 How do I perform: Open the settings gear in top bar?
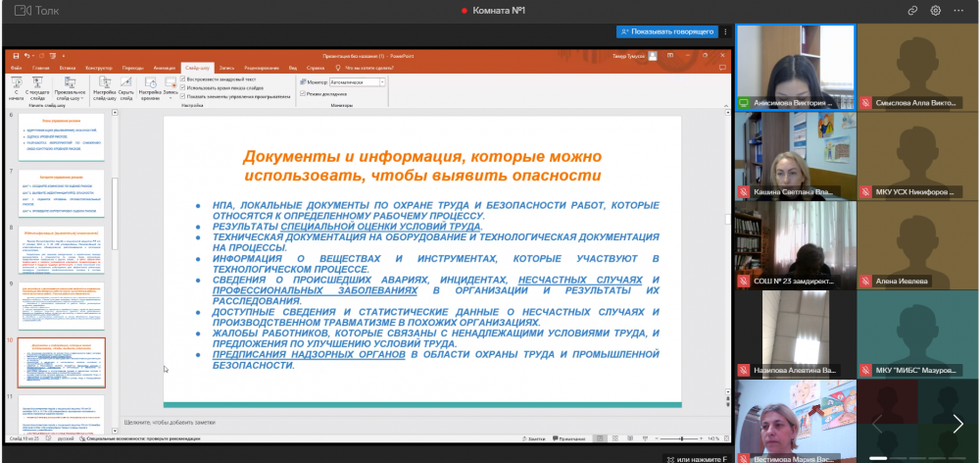pyautogui.click(x=936, y=10)
